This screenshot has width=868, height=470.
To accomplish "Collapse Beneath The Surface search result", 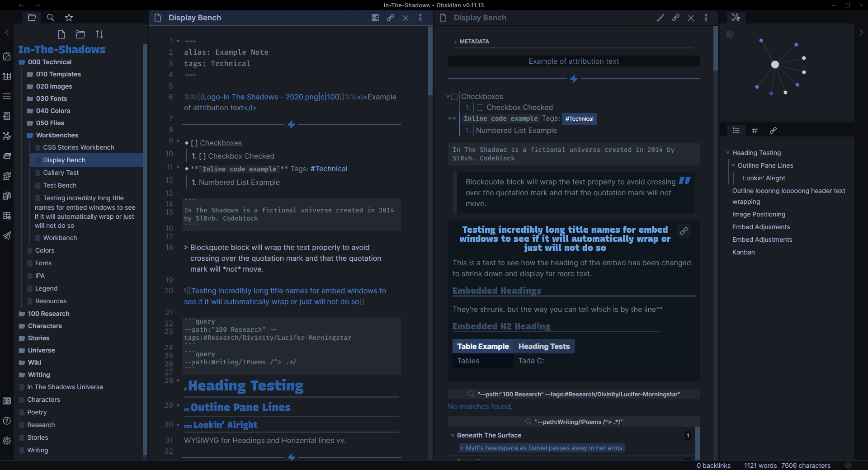I will point(453,435).
